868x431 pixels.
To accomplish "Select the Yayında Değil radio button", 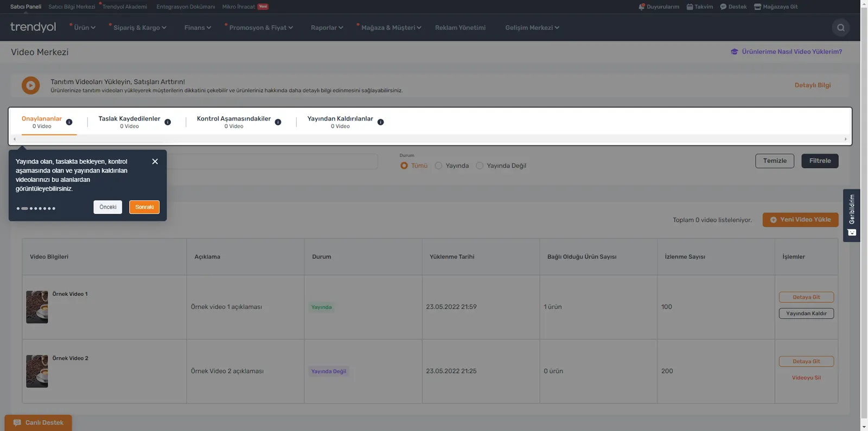I will [x=480, y=166].
